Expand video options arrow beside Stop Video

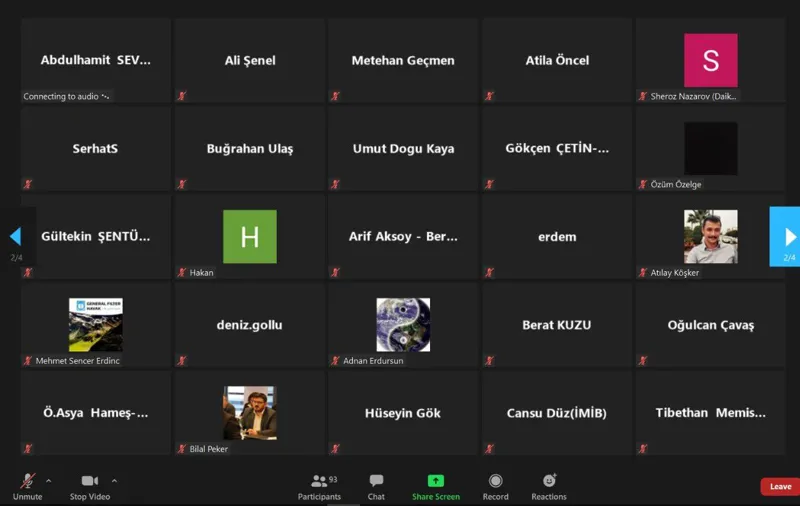pyautogui.click(x=114, y=480)
